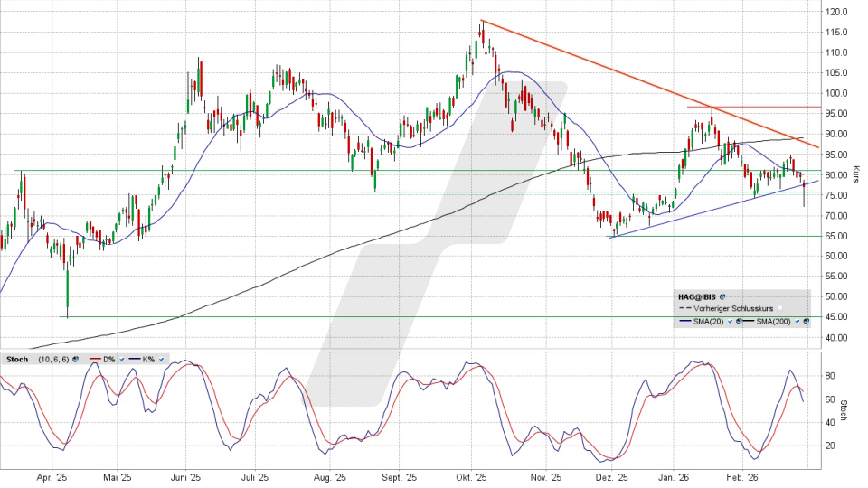
Task: Uncheck the D% line checkbox
Action: (122, 360)
